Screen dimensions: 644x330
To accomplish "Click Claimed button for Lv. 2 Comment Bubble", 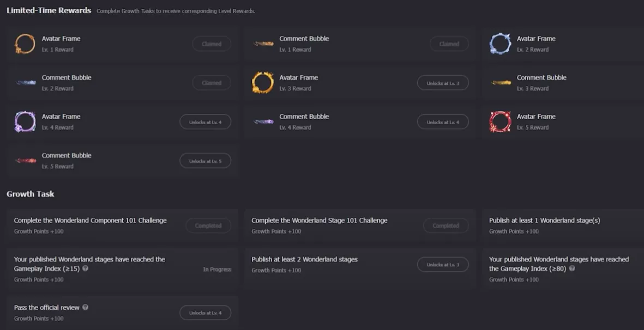I will 212,83.
